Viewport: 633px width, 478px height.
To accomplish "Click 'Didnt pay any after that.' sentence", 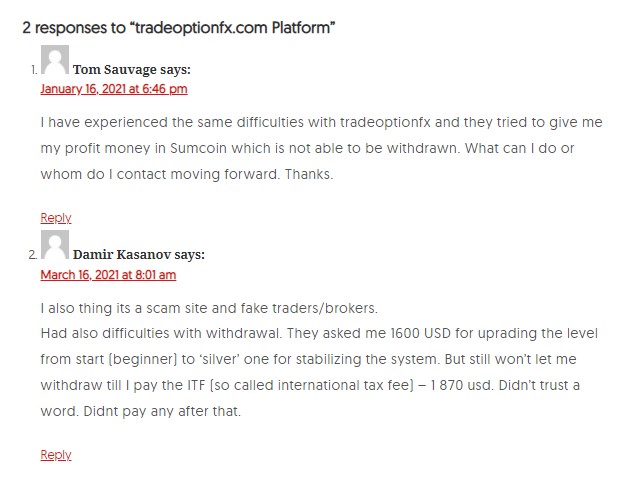I will [x=162, y=411].
